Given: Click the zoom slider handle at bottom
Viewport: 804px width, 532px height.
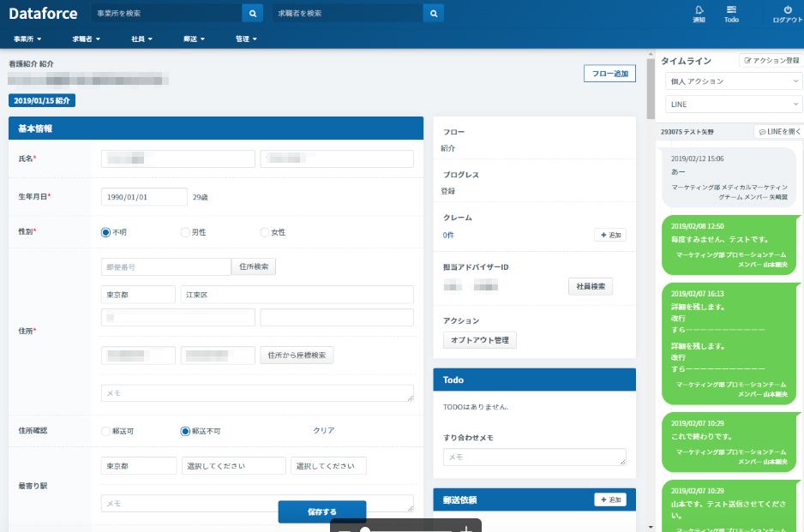Looking at the screenshot, I should click(x=365, y=529).
